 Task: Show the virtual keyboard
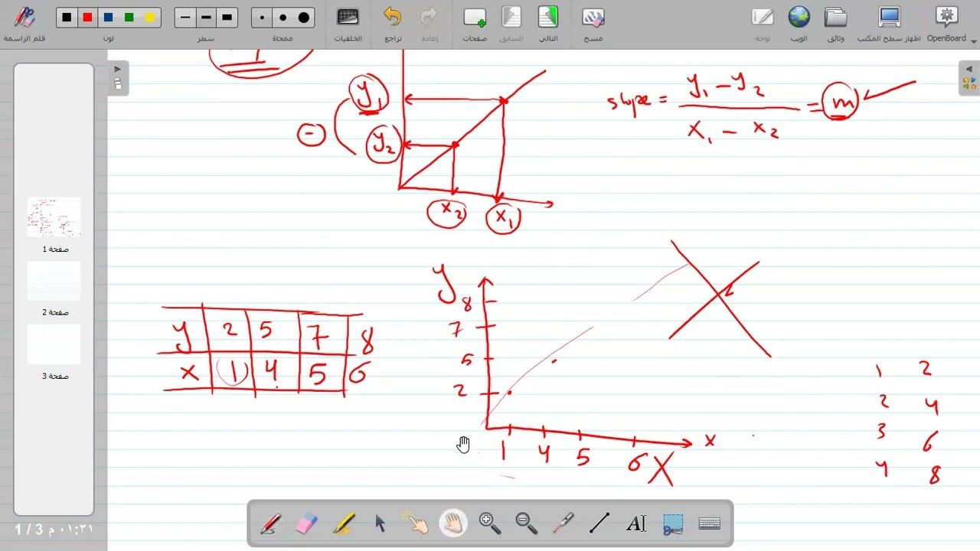point(710,523)
